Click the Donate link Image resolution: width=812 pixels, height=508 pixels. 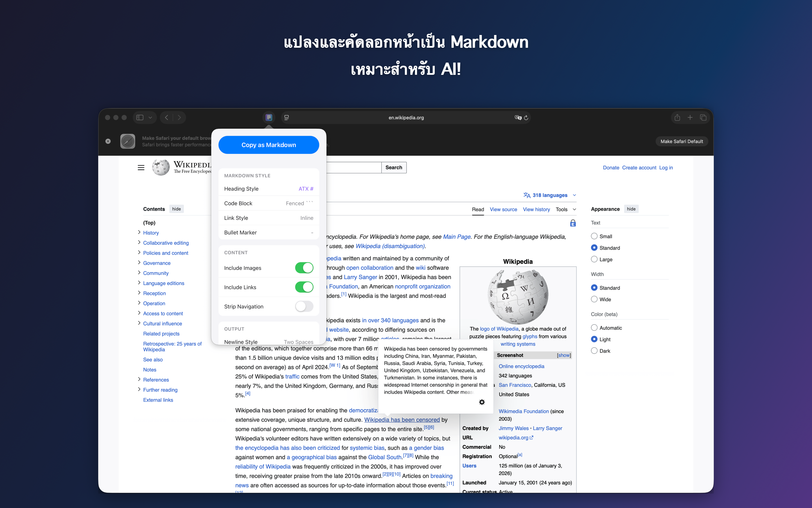coord(611,168)
